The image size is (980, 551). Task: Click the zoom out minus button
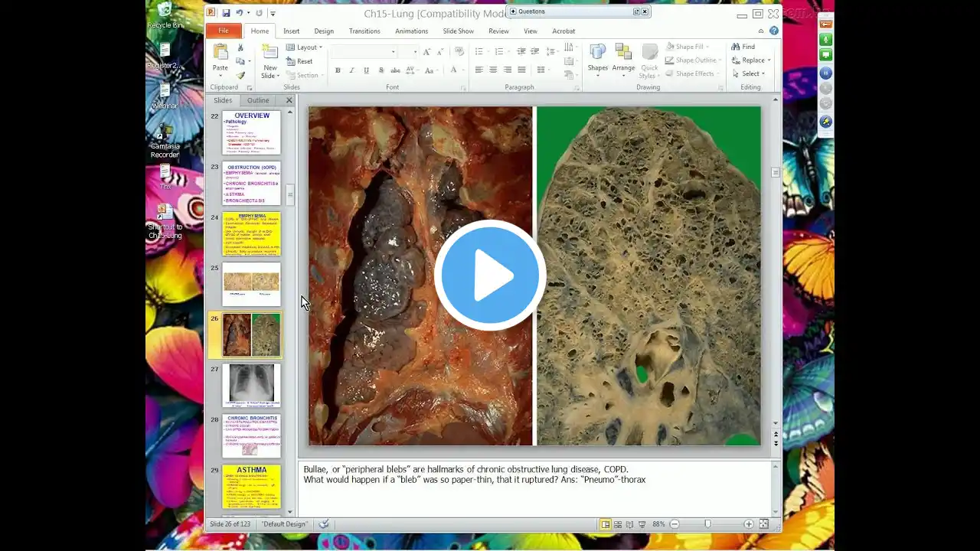675,524
